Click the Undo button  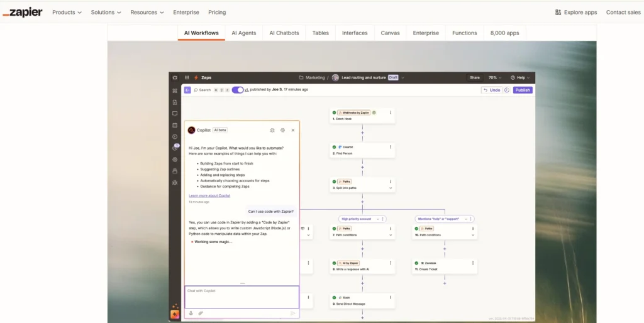pyautogui.click(x=492, y=90)
